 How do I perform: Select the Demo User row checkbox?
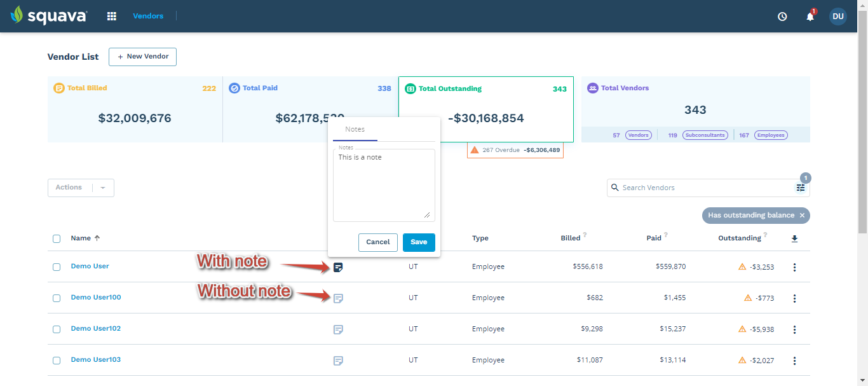coord(57,267)
